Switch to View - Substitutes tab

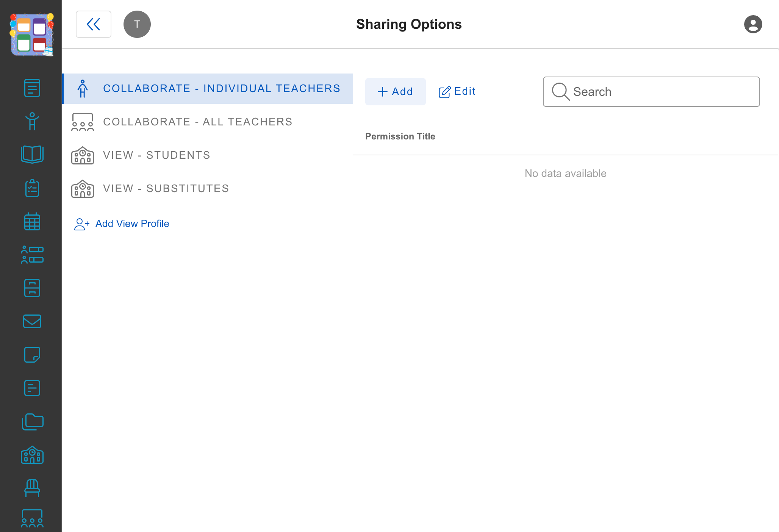[208, 189]
